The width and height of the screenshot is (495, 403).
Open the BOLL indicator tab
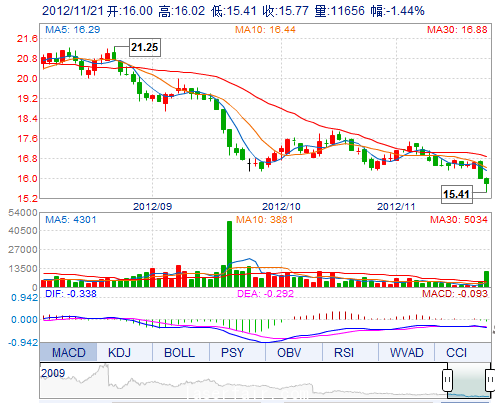click(179, 352)
